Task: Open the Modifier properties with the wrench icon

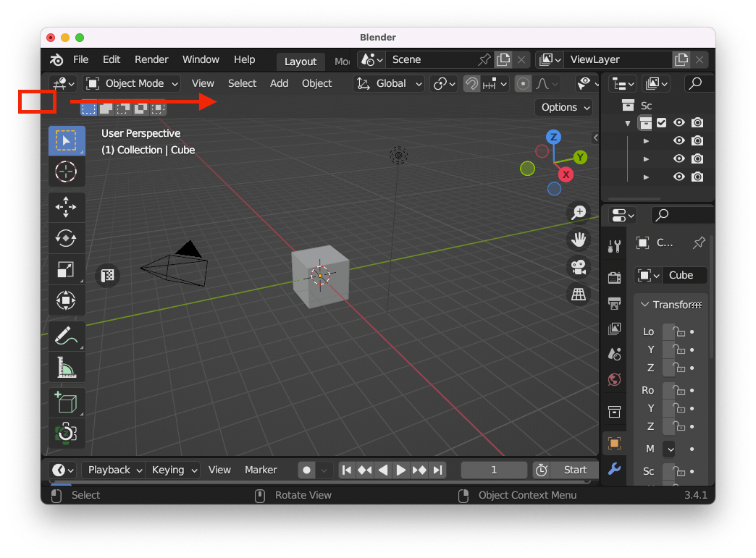Action: point(614,470)
